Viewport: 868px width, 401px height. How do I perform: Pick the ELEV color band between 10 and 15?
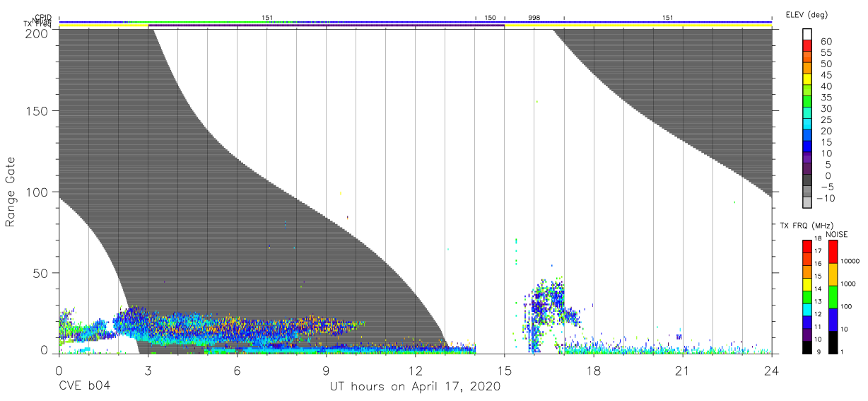pyautogui.click(x=808, y=147)
